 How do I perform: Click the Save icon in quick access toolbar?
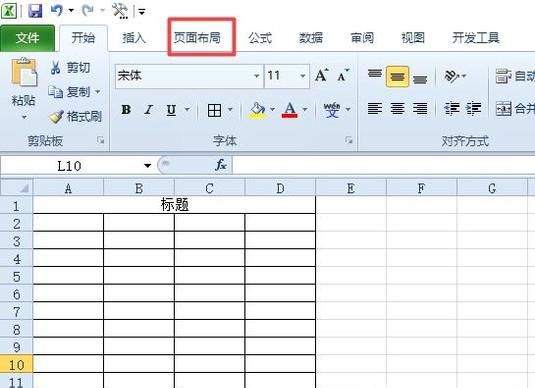pyautogui.click(x=35, y=11)
